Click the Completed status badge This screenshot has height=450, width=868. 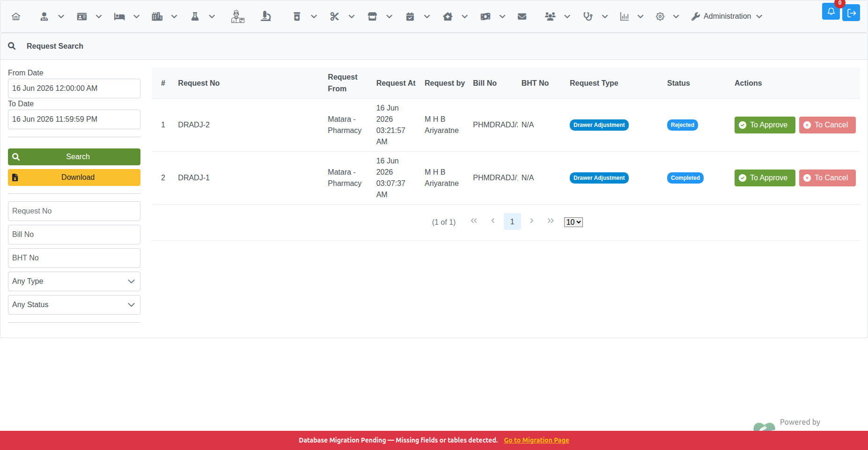pos(685,178)
